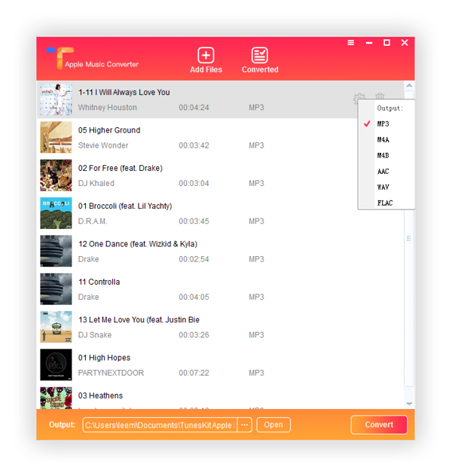This screenshot has width=452, height=476.
Task: Select track "11 Controlla"
Action: click(99, 282)
